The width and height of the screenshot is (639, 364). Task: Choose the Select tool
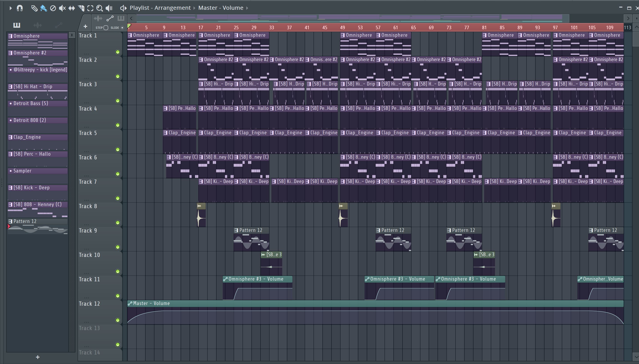point(90,8)
